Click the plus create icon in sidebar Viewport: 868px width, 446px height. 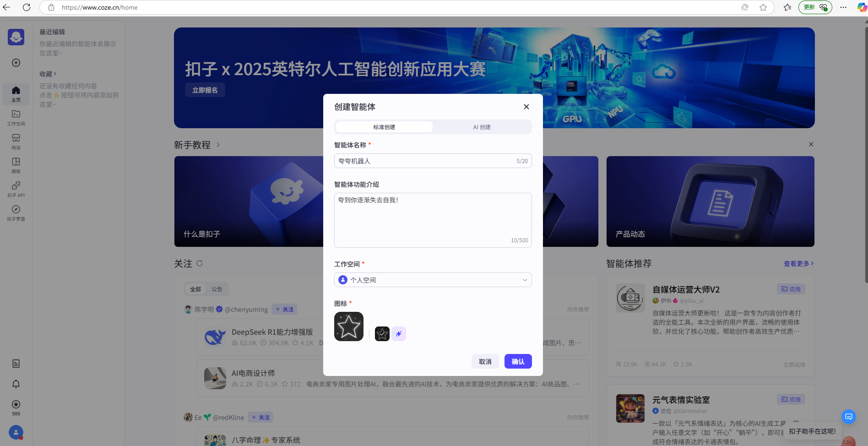click(16, 63)
